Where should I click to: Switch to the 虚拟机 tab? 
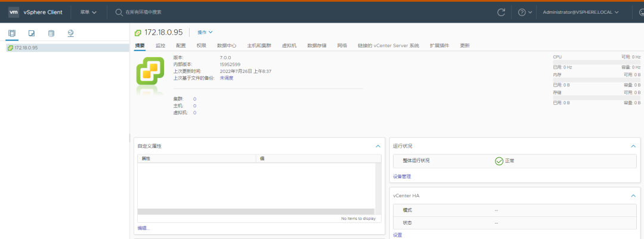(289, 45)
